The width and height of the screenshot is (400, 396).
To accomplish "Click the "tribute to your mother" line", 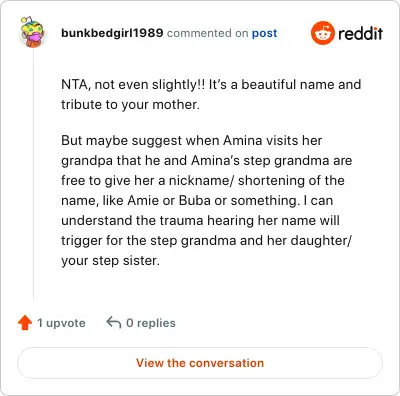I will (x=130, y=105).
